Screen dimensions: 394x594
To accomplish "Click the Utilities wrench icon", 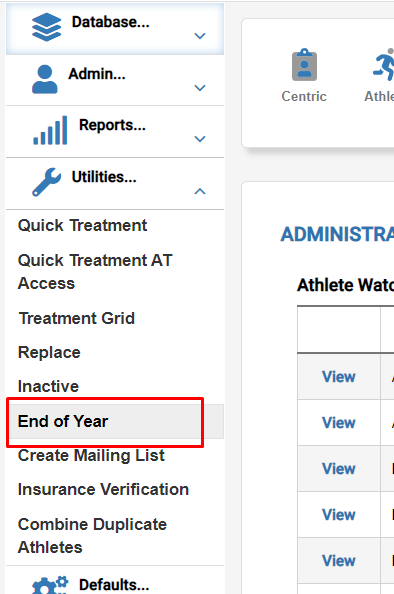I will [x=46, y=182].
